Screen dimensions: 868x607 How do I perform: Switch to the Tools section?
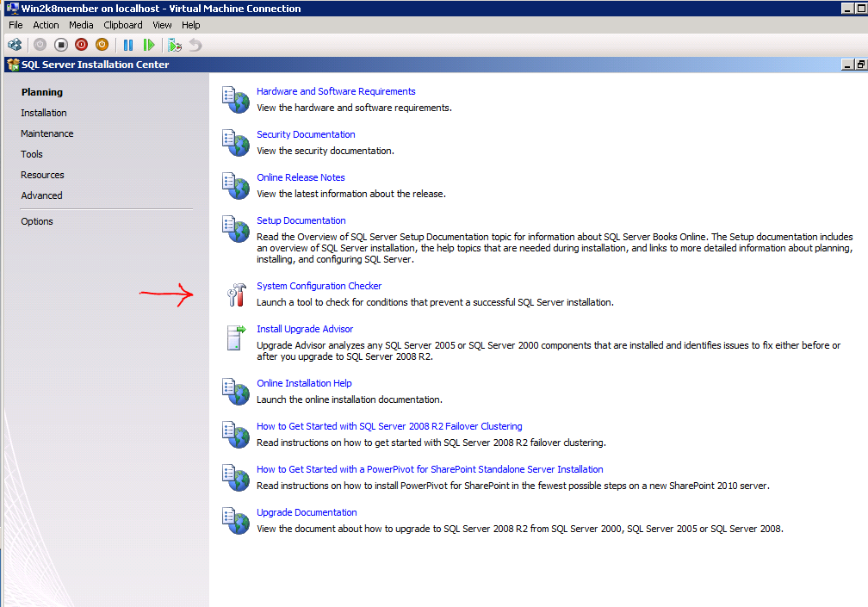32,154
